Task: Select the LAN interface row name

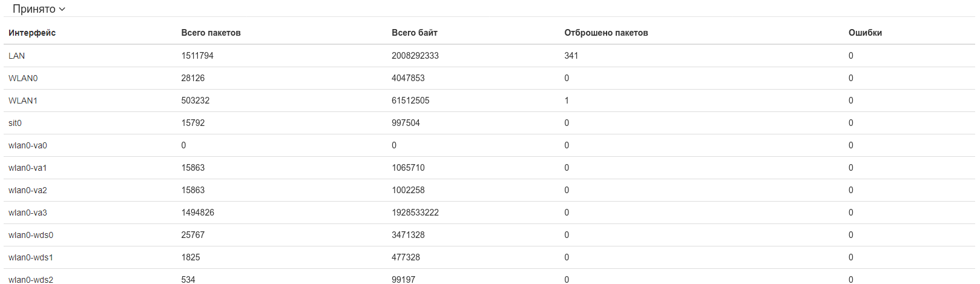Action: 17,56
